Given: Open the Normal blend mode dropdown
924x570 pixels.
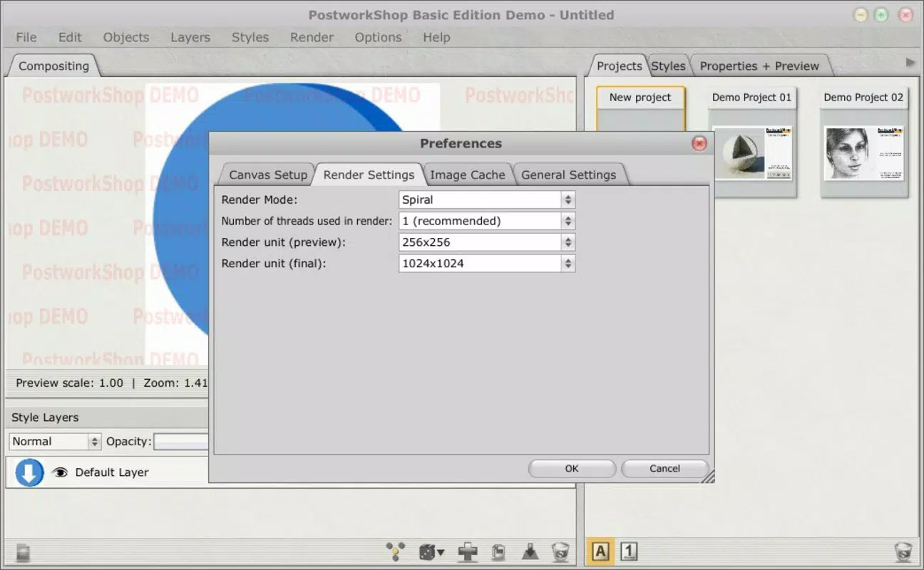Looking at the screenshot, I should [x=55, y=442].
